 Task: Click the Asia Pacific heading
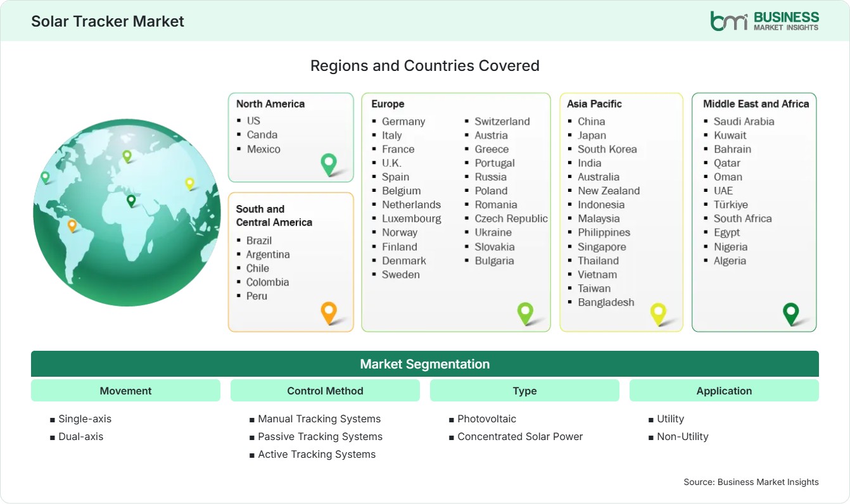(x=594, y=104)
